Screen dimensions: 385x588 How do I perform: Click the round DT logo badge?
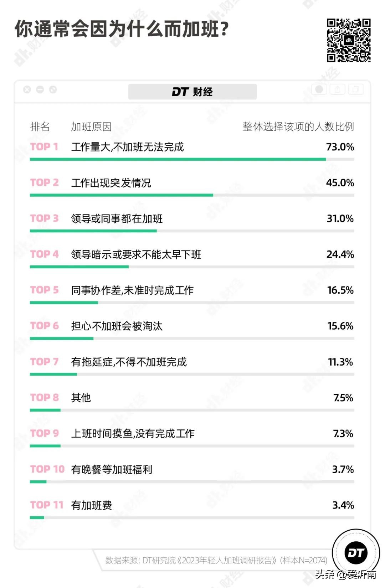pos(356,553)
